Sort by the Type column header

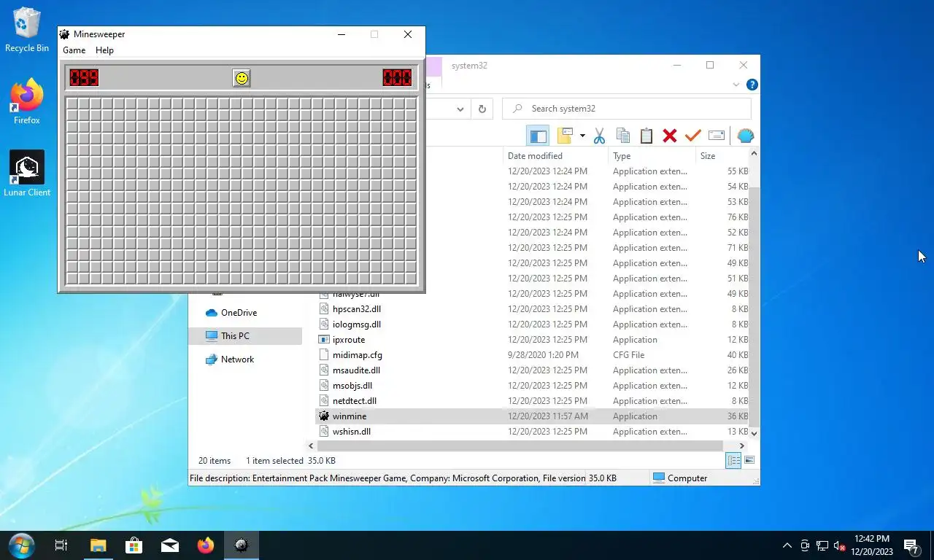tap(652, 155)
